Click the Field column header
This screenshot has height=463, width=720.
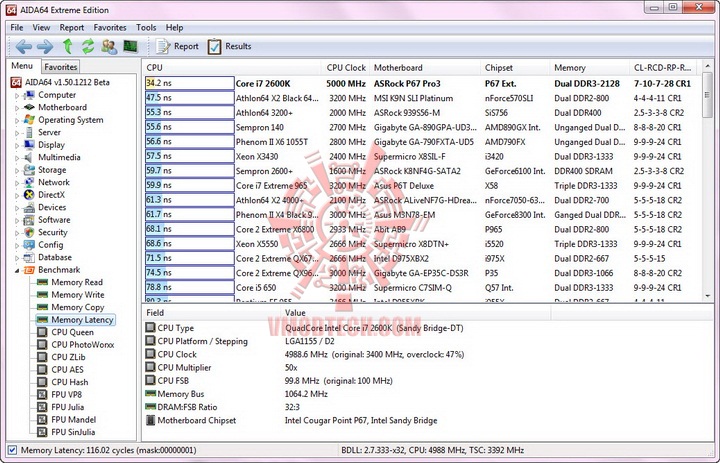pyautogui.click(x=212, y=313)
